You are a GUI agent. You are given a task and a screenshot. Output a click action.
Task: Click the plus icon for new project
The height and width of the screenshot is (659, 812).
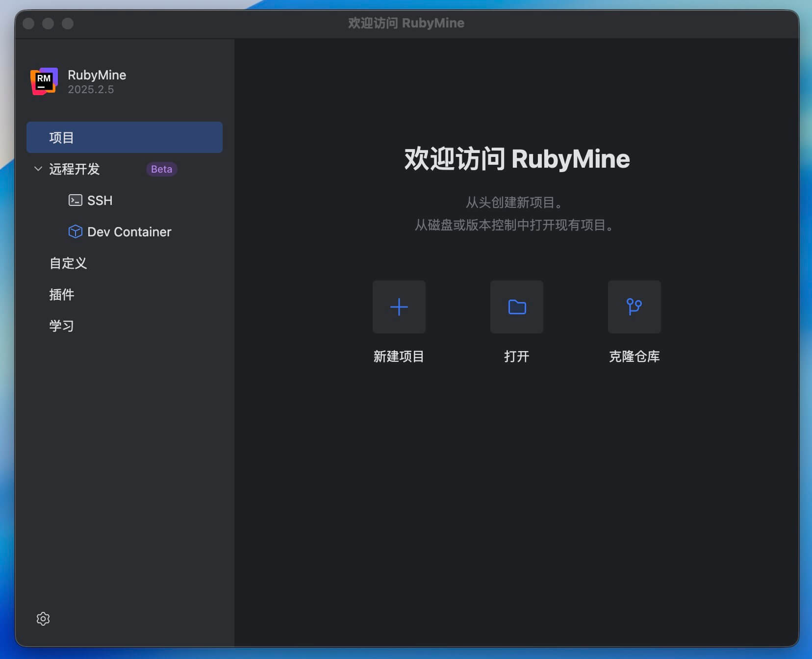click(x=399, y=307)
